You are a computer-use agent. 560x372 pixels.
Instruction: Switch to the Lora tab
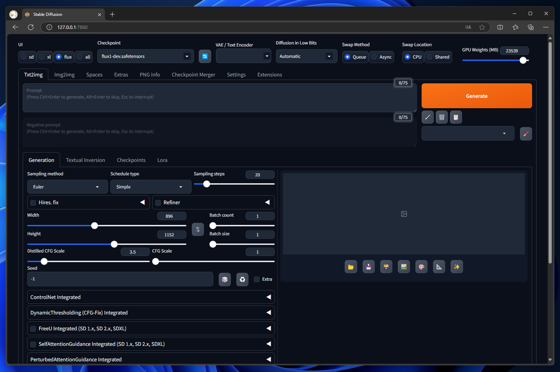162,160
